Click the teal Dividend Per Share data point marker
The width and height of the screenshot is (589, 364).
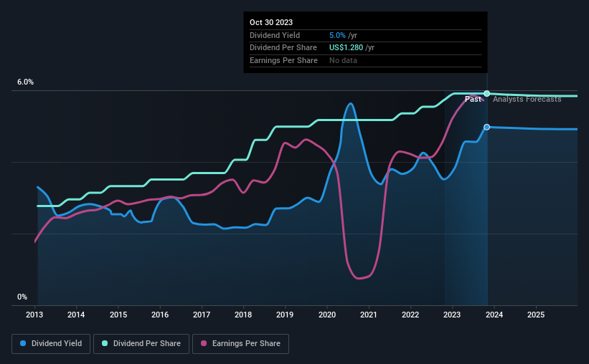(x=487, y=93)
